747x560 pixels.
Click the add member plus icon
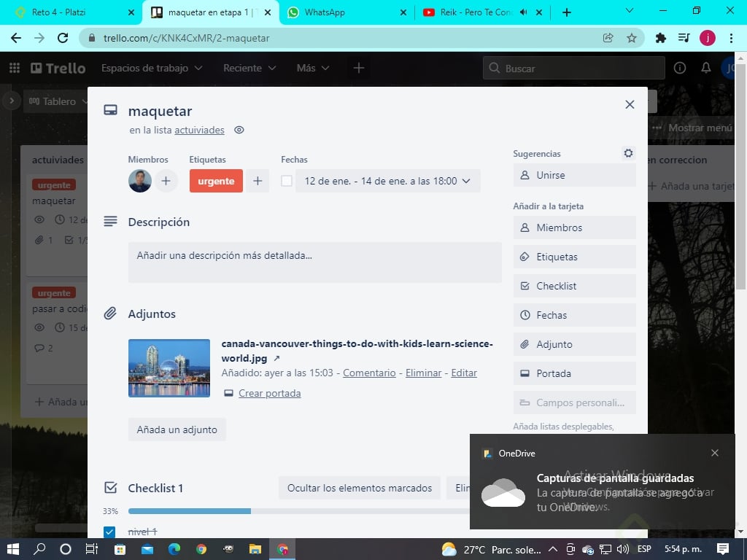[166, 181]
